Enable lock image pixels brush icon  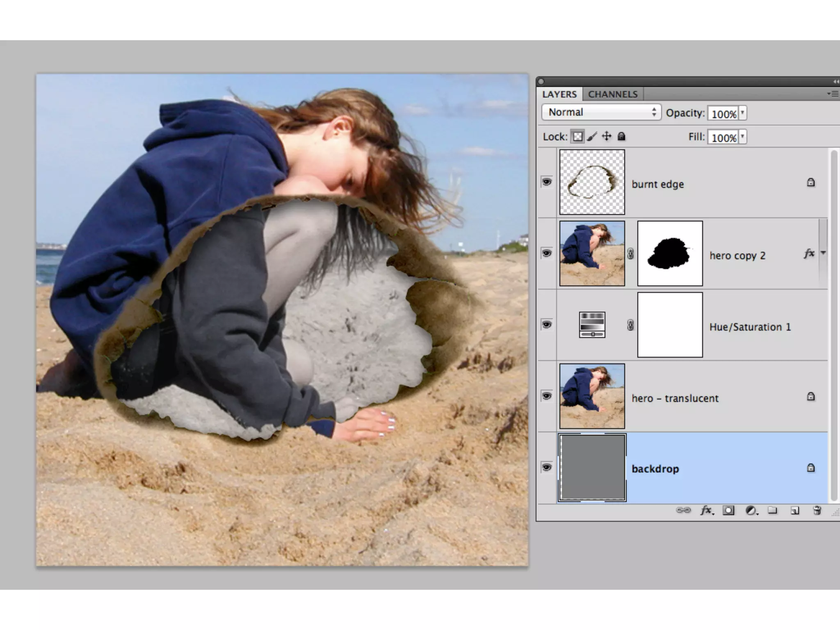pos(592,137)
